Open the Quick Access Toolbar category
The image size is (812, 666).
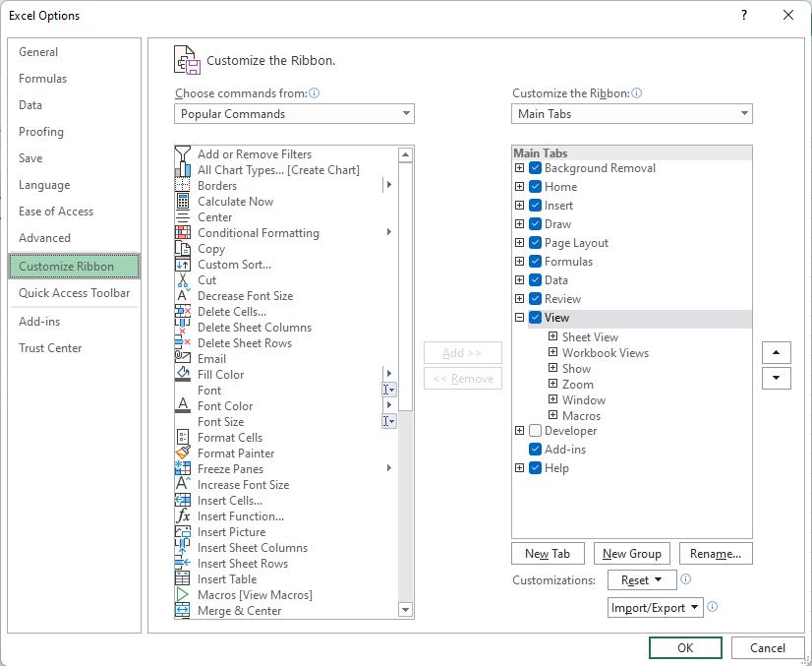coord(74,293)
